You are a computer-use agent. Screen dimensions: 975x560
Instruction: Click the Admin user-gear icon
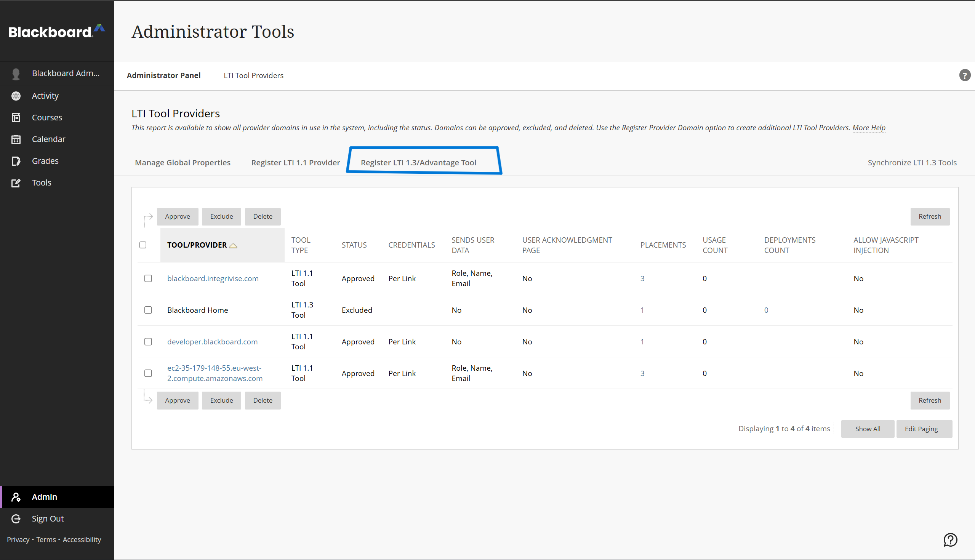(x=16, y=497)
